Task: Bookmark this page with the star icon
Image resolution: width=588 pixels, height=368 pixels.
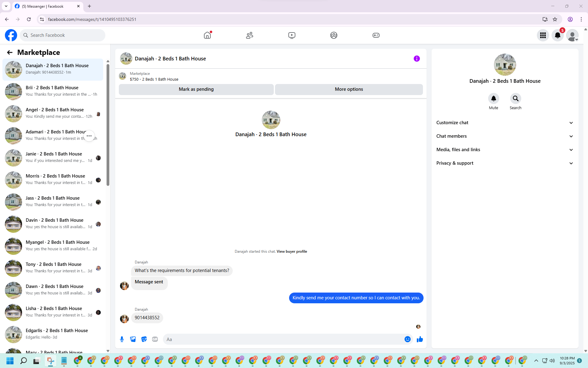Action: 555,19
